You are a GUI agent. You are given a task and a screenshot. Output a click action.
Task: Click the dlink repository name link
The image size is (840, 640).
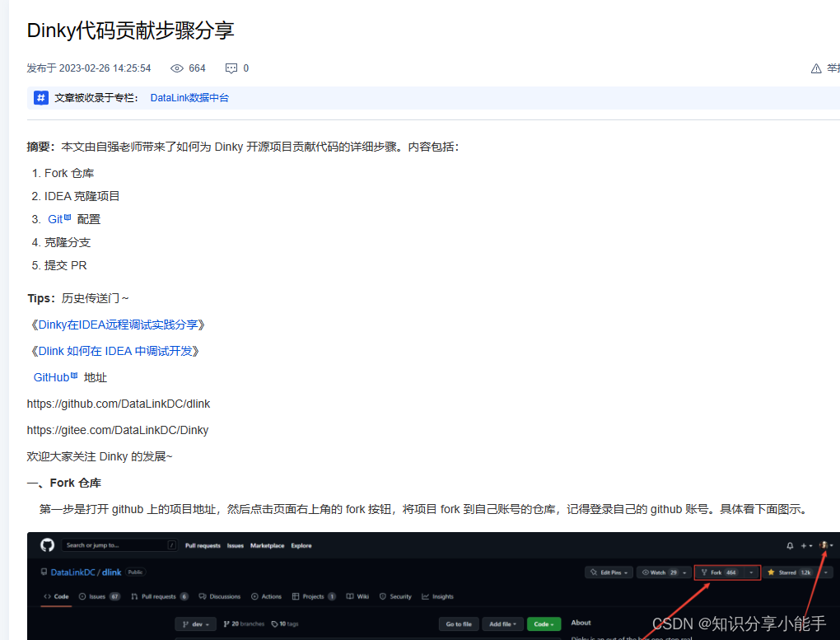111,572
